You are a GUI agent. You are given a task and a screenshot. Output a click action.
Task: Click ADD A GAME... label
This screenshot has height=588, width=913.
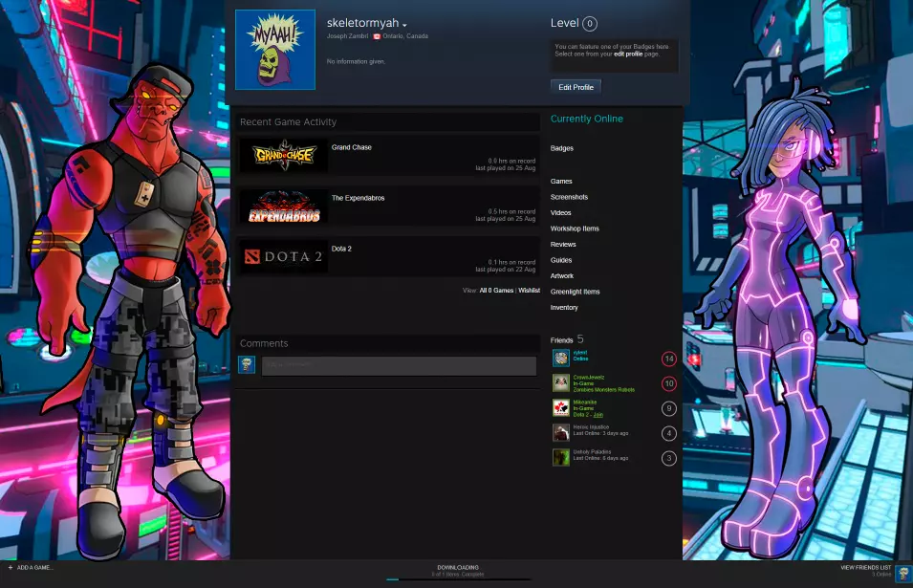tap(35, 568)
